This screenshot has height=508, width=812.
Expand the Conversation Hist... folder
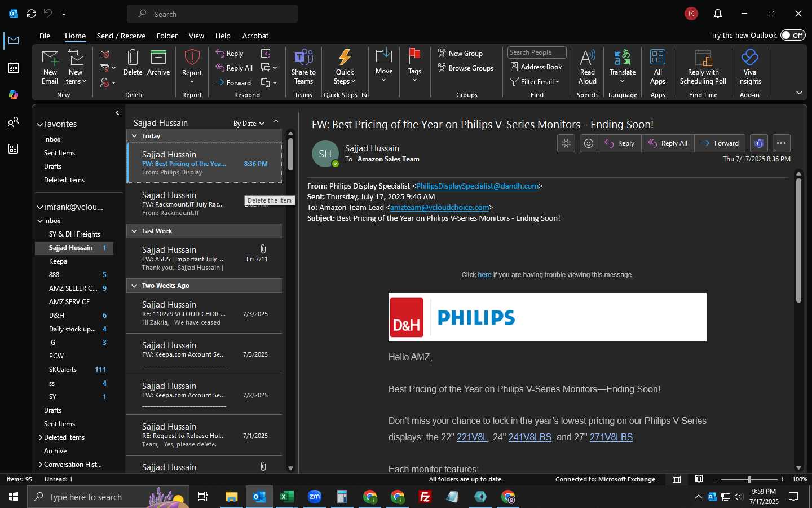(41, 465)
